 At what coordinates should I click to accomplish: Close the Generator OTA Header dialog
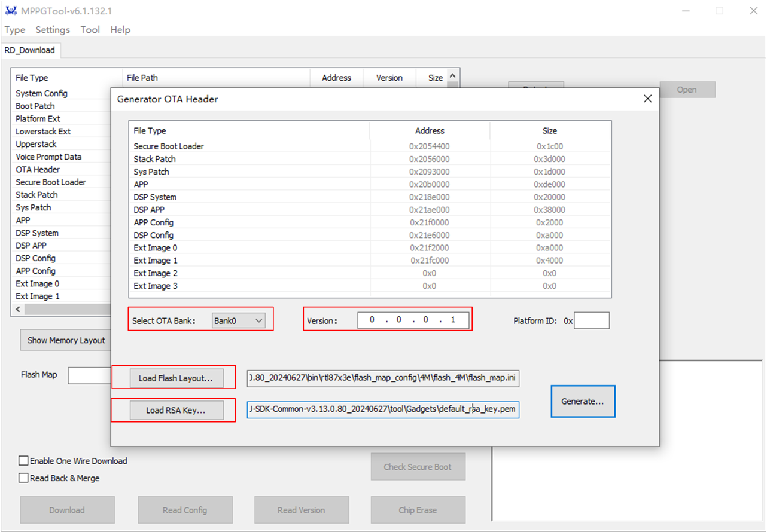[647, 99]
